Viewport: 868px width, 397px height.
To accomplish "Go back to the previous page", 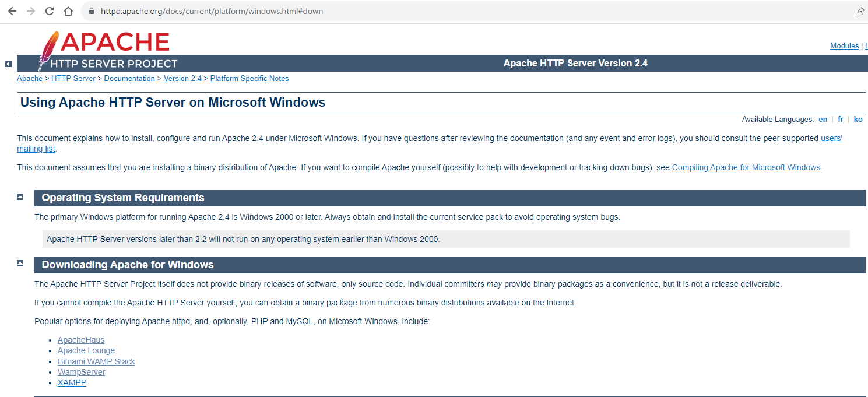I will [x=12, y=11].
